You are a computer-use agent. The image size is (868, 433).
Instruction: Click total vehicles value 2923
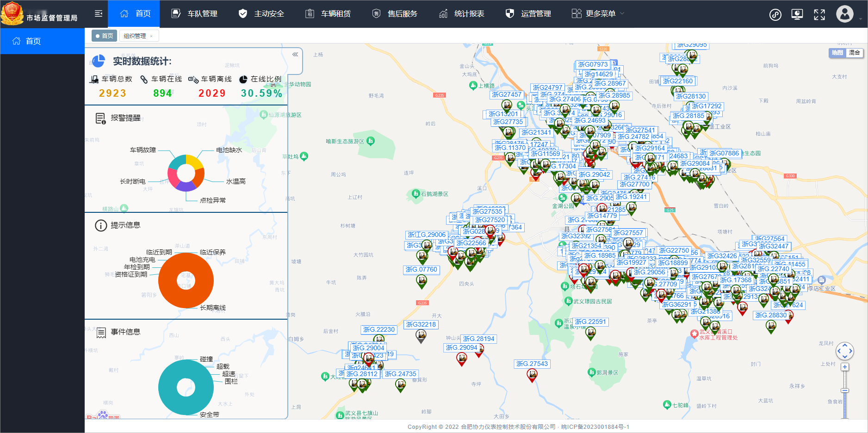pyautogui.click(x=113, y=93)
